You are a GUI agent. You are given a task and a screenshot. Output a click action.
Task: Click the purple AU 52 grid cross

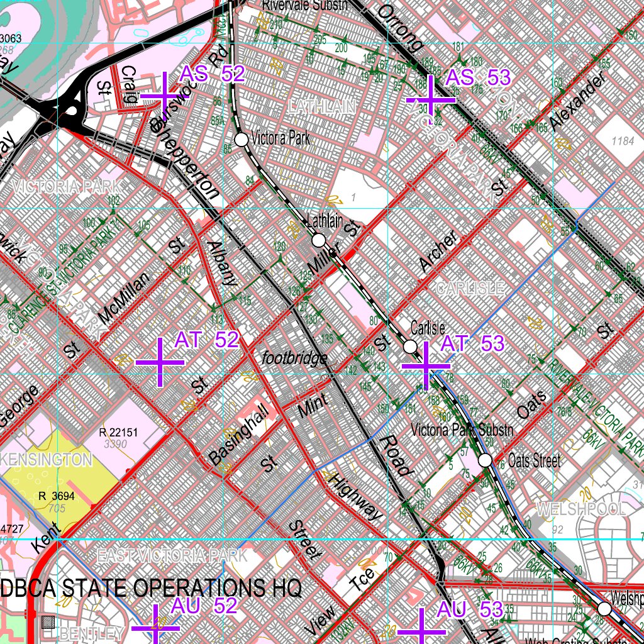click(x=156, y=627)
